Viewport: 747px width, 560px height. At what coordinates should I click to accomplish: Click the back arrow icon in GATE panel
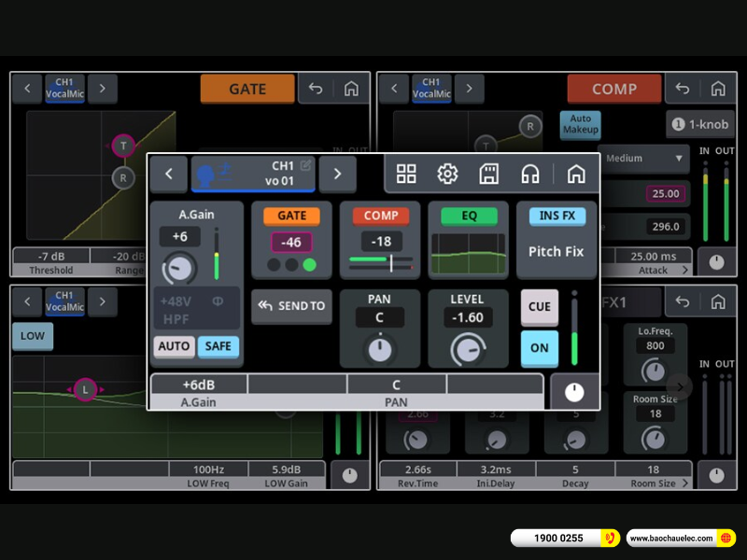[316, 89]
